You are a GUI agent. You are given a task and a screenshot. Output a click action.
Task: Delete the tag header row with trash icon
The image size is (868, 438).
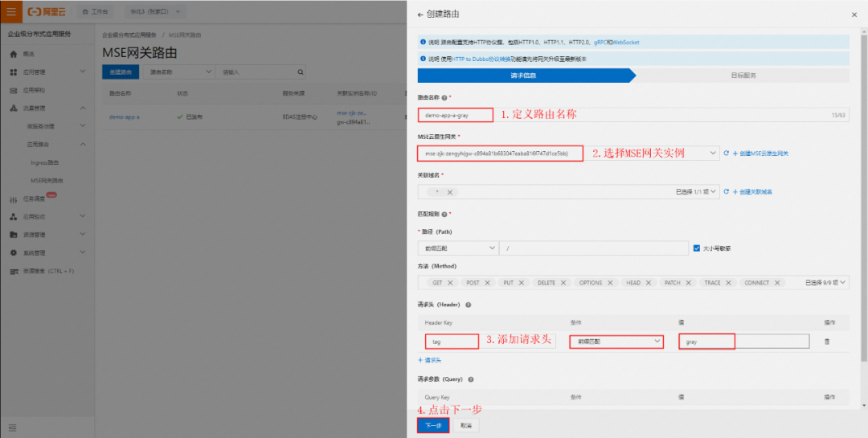tap(827, 342)
